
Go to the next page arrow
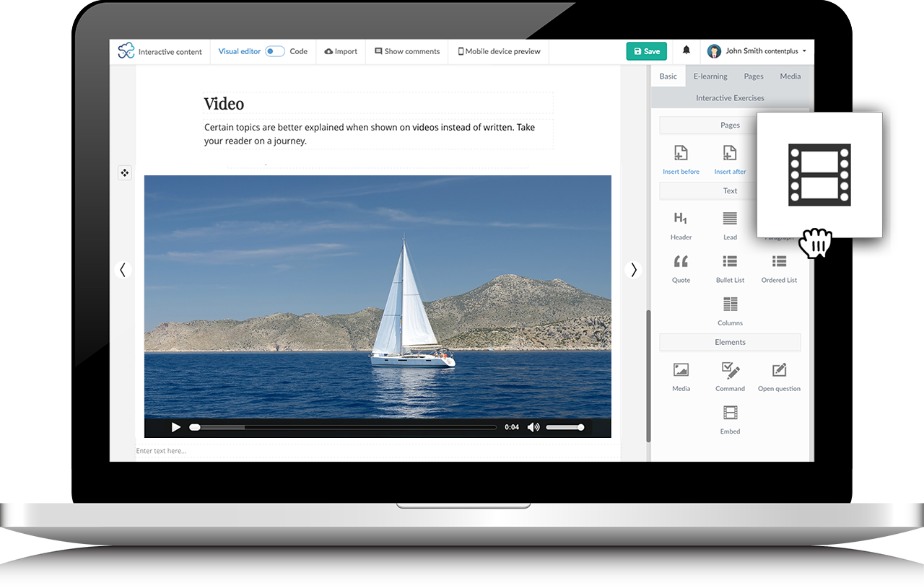[634, 270]
